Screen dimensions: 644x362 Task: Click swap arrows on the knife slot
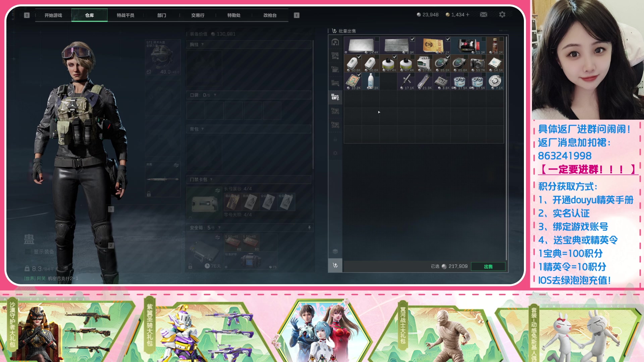(176, 165)
